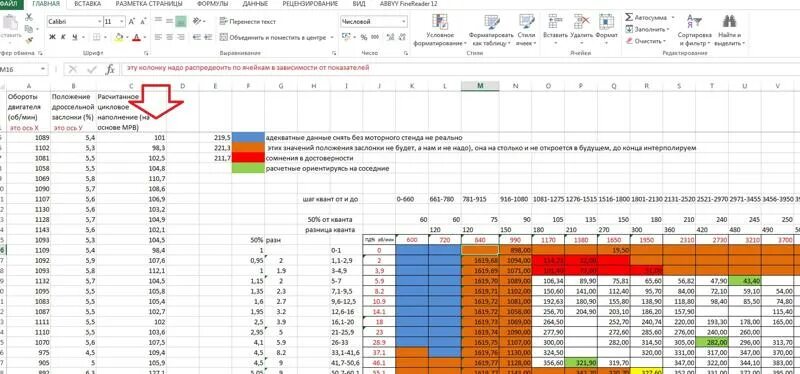Select column M header

[x=480, y=86]
